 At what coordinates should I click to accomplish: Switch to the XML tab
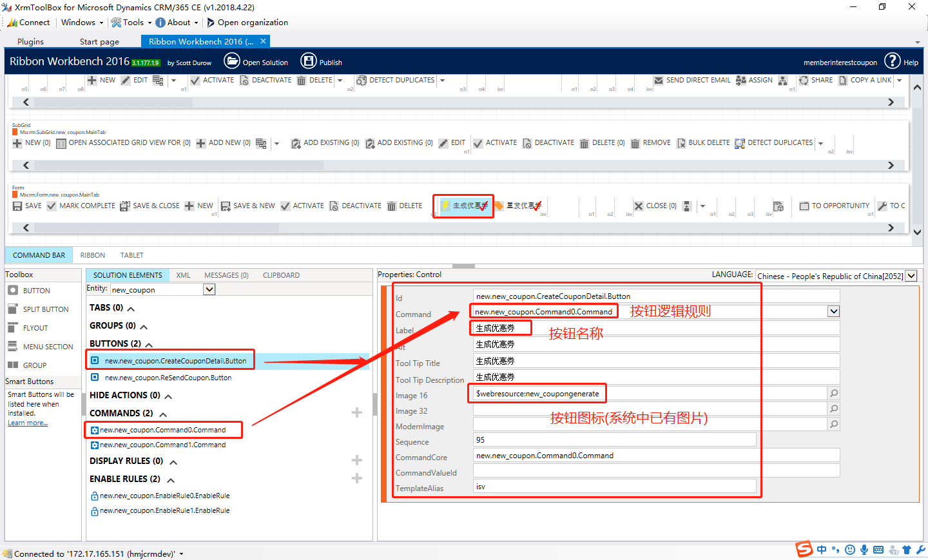[183, 275]
